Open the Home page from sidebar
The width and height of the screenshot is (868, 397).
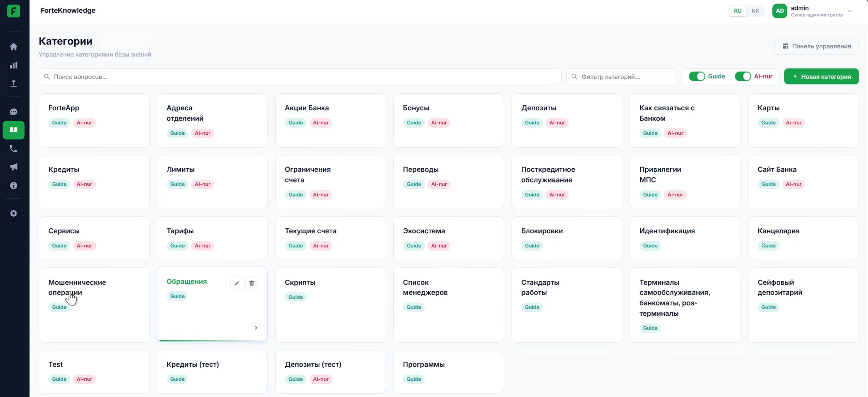pyautogui.click(x=13, y=47)
